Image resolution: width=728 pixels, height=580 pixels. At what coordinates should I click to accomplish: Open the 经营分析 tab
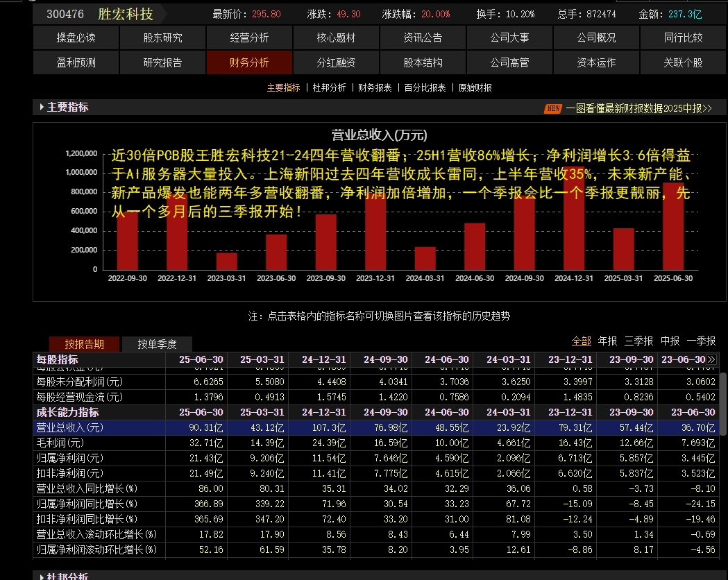249,38
